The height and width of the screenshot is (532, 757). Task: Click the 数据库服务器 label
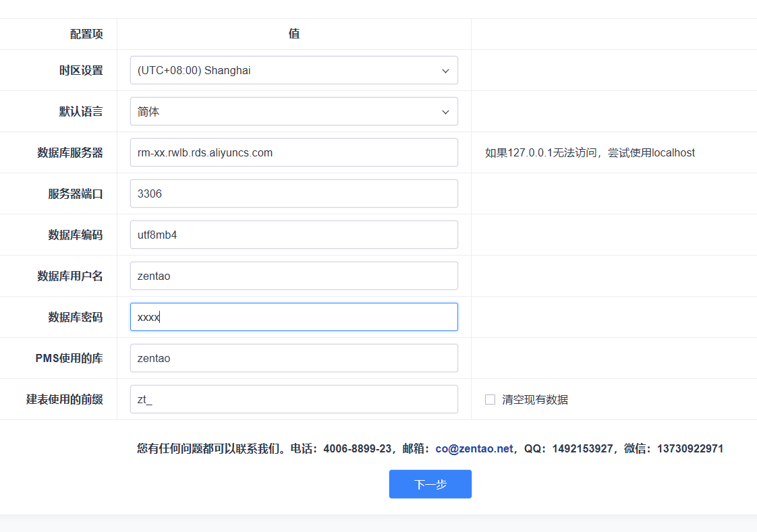[70, 152]
